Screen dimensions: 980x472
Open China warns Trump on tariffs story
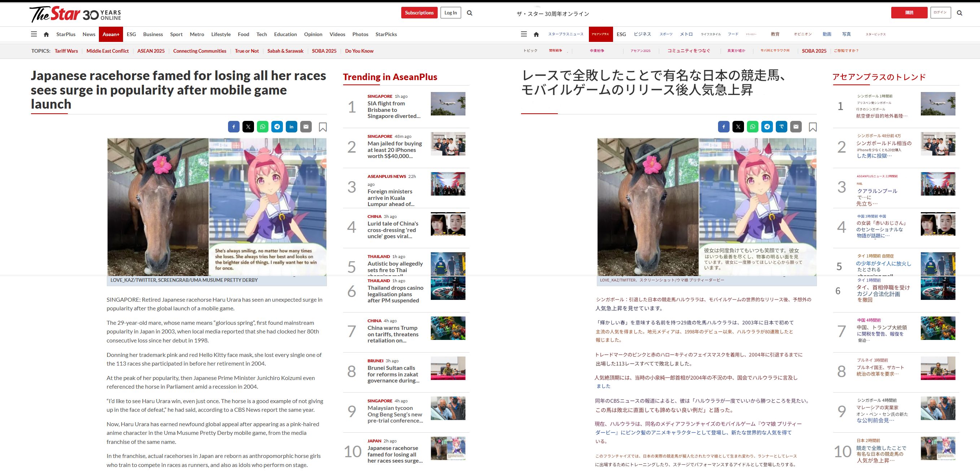(393, 334)
